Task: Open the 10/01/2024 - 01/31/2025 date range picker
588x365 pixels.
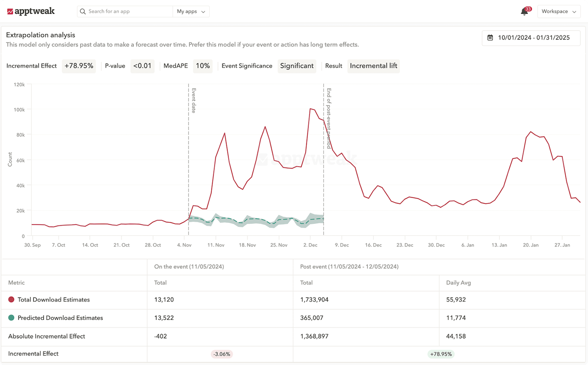Action: click(x=531, y=38)
